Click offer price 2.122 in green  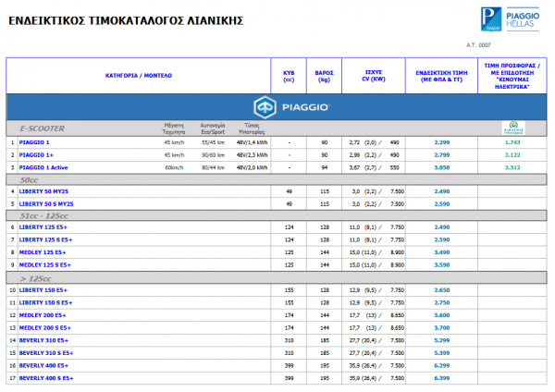coord(512,155)
